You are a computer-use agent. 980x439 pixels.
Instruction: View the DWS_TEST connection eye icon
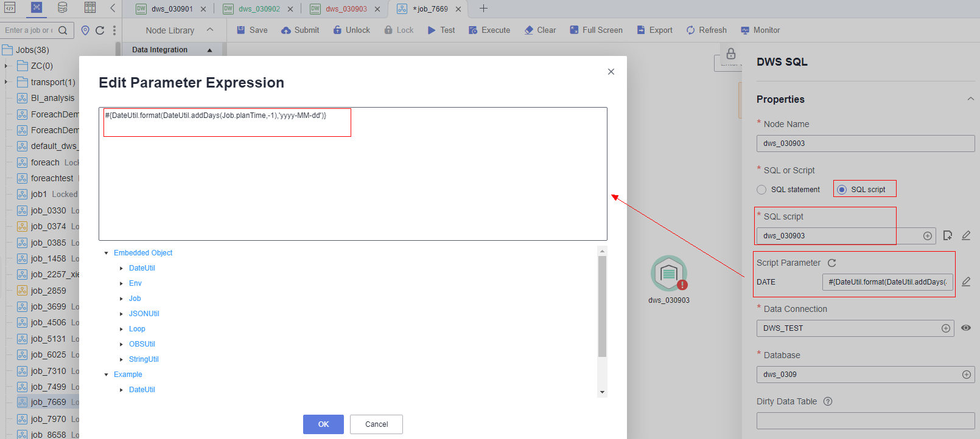pos(966,328)
